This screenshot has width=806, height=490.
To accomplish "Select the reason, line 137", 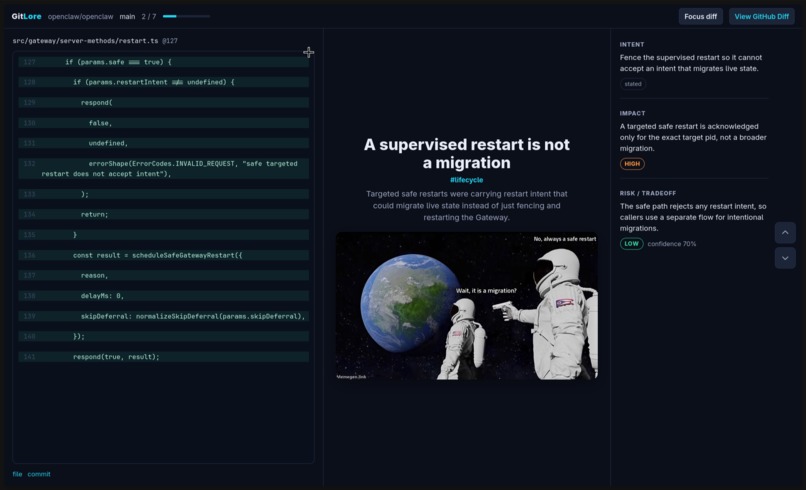I will (x=163, y=276).
